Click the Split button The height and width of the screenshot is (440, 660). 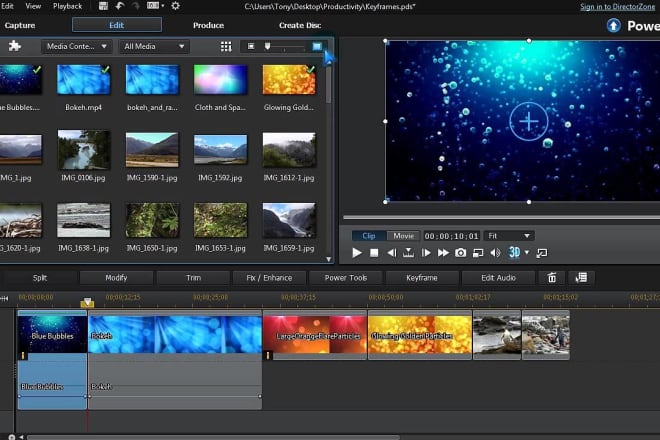[x=40, y=277]
